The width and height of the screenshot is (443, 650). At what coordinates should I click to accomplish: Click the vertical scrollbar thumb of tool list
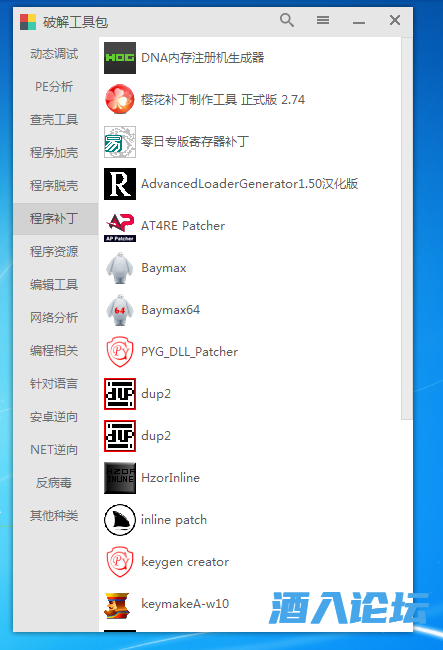coord(407,228)
